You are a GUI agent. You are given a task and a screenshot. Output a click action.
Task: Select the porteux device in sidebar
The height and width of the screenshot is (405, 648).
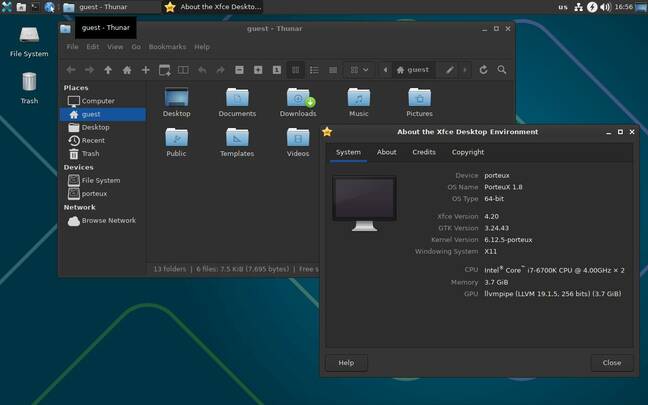tap(103, 193)
